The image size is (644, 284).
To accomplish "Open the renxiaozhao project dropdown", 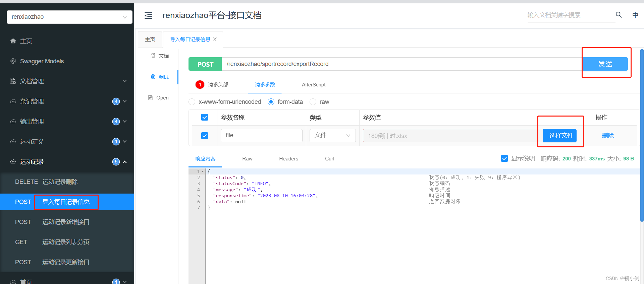I will [69, 17].
